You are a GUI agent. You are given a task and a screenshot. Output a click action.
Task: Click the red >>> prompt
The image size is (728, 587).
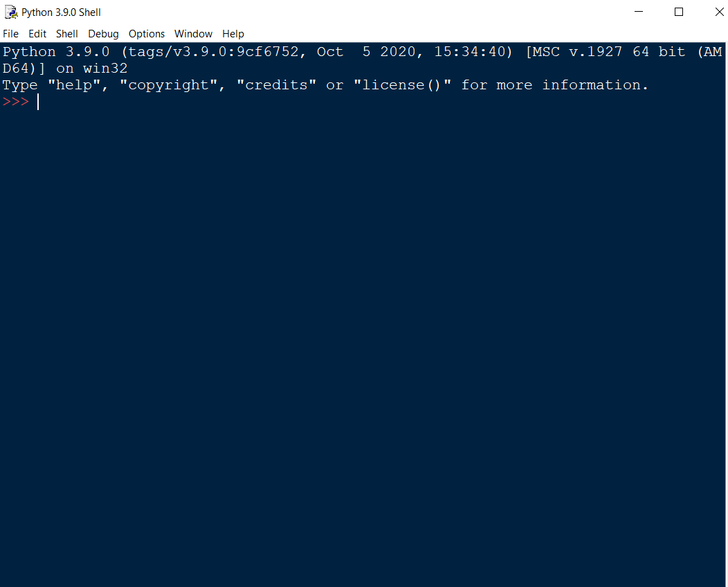16,102
